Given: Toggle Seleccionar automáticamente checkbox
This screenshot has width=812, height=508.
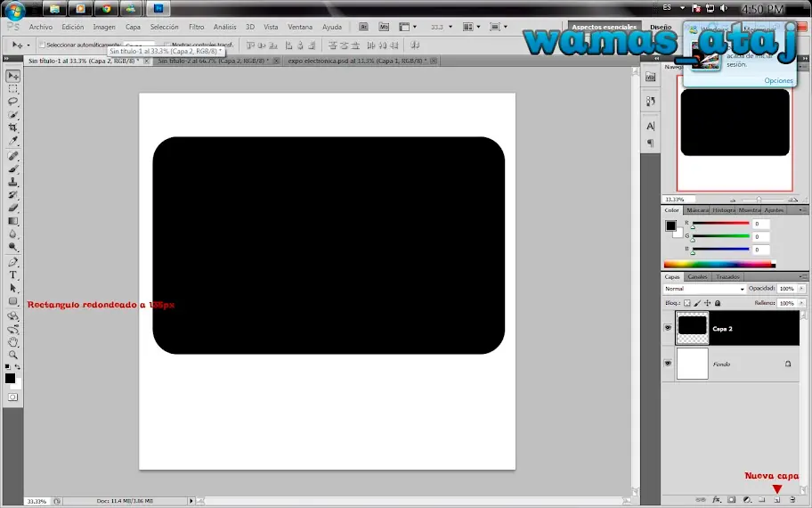Looking at the screenshot, I should (42, 45).
